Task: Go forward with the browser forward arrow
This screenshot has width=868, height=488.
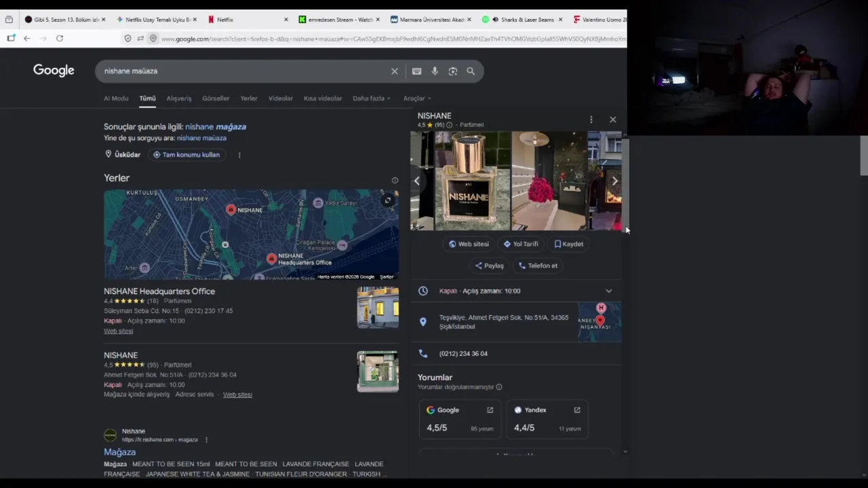Action: (x=43, y=39)
